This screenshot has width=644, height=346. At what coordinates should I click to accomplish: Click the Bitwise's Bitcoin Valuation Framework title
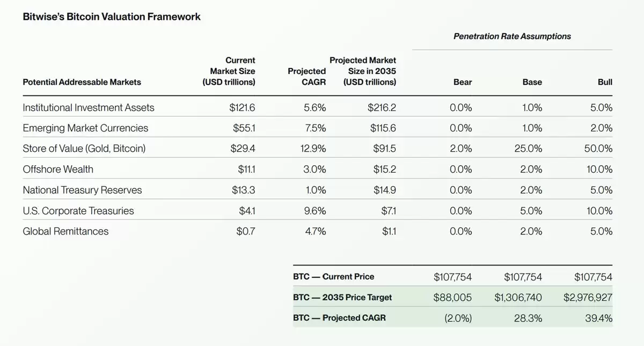coord(112,17)
